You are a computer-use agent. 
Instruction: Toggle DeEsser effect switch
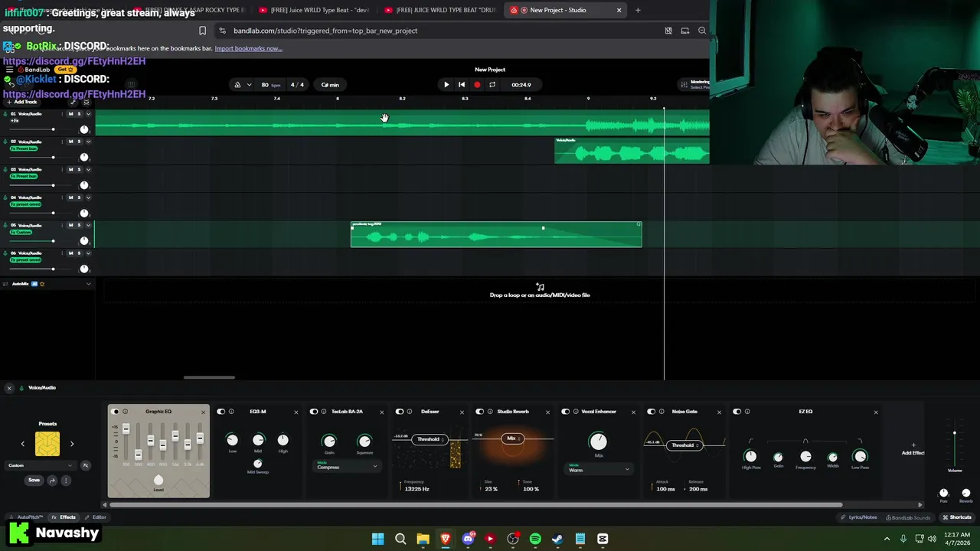(400, 412)
